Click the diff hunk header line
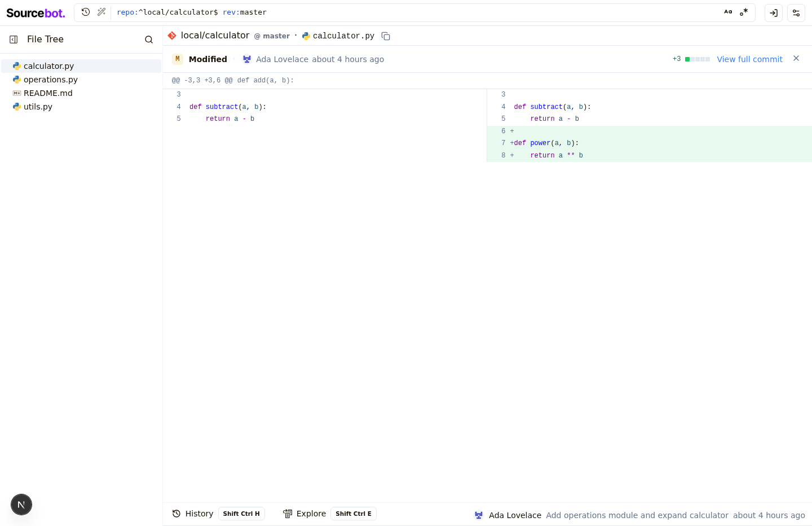 point(487,81)
